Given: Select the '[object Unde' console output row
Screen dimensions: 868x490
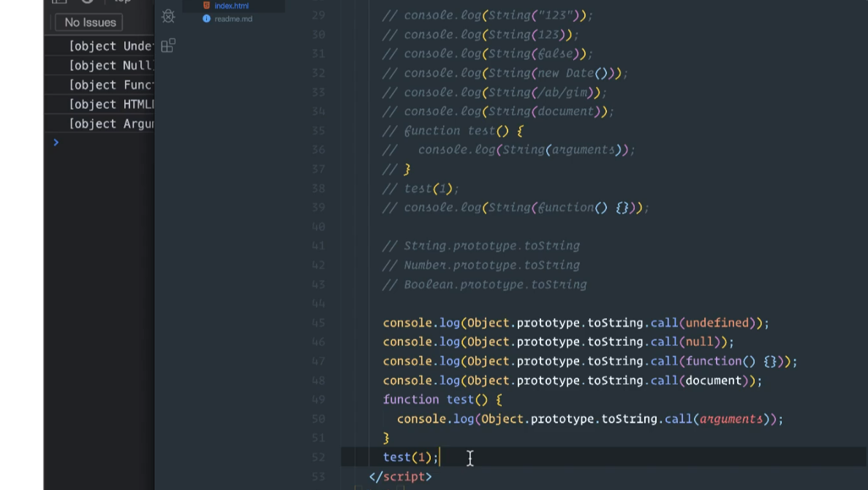Looking at the screenshot, I should point(99,46).
